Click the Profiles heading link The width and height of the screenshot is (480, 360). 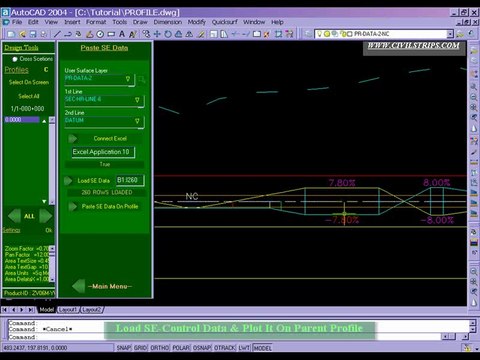(16, 70)
